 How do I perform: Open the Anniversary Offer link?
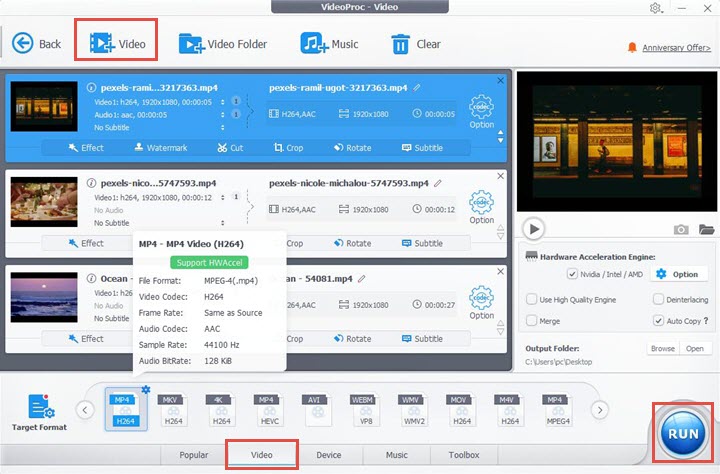click(x=676, y=48)
